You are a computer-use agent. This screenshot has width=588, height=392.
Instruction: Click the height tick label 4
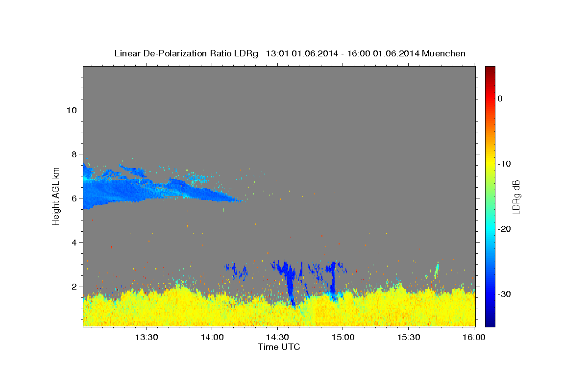pyautogui.click(x=74, y=243)
